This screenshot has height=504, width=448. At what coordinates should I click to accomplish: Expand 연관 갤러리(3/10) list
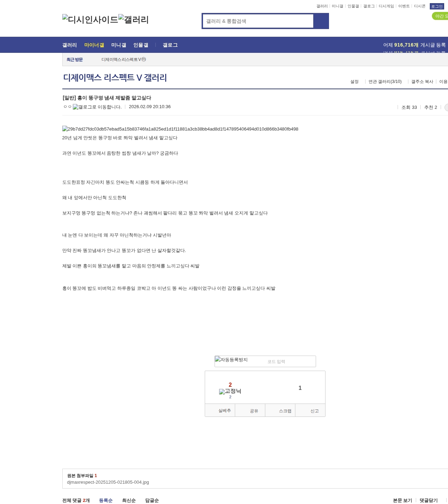coord(385,82)
